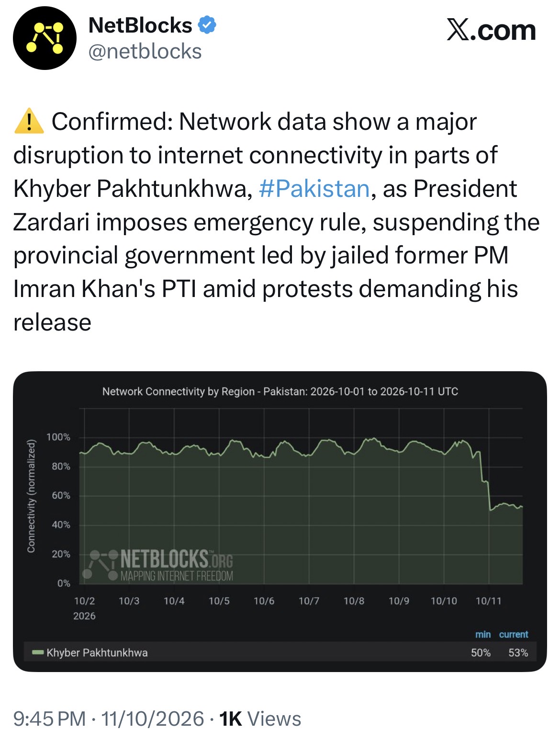
Task: Click the yellow warning emoji
Action: [x=29, y=121]
